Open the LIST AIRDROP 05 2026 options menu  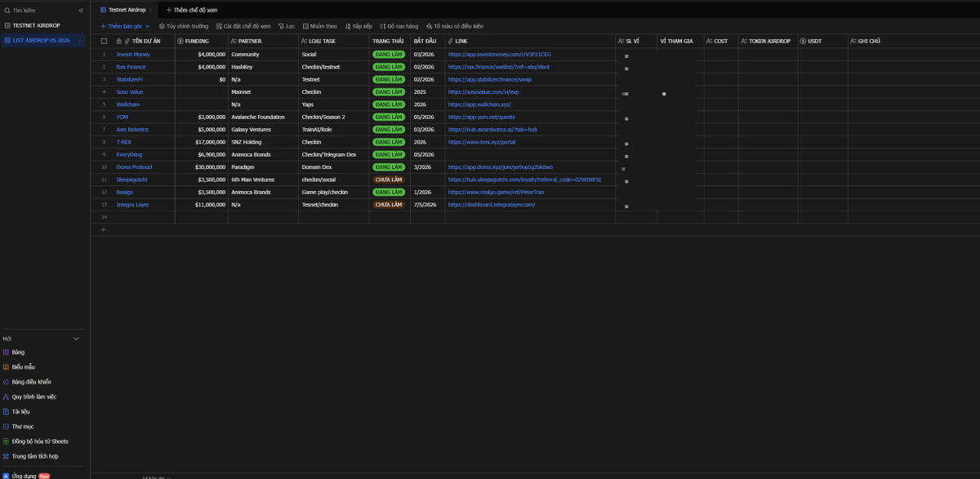pos(80,40)
